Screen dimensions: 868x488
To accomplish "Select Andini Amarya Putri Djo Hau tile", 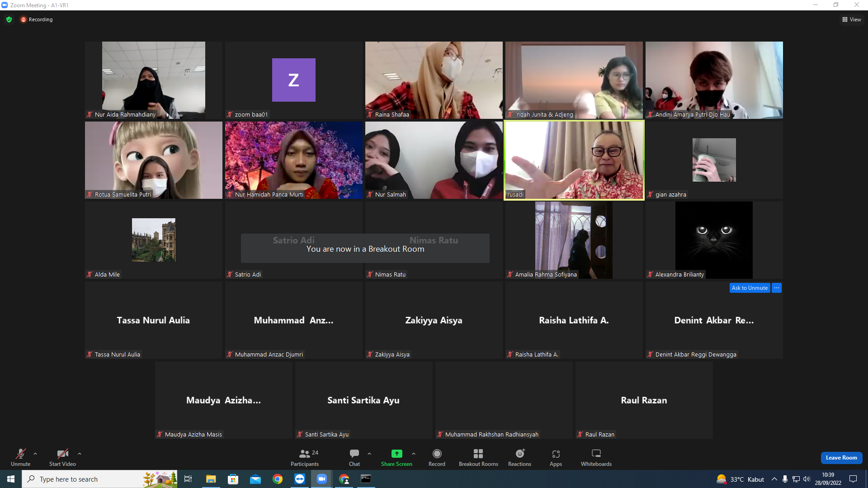I will [714, 80].
